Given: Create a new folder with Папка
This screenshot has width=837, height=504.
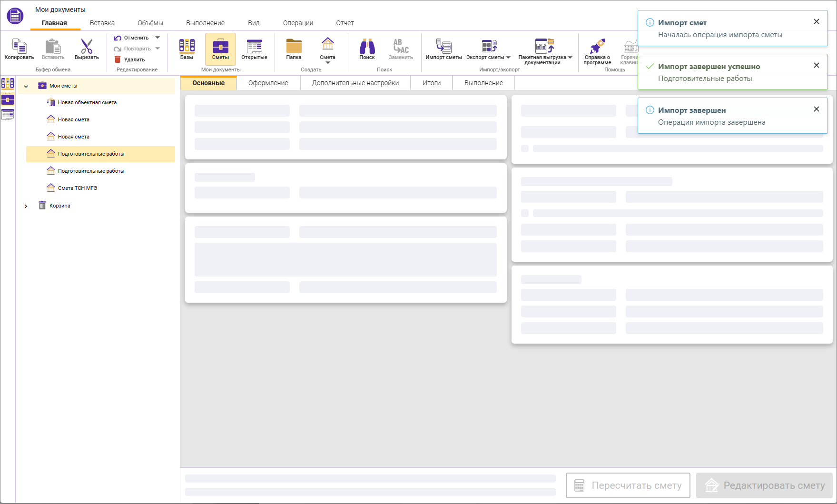Looking at the screenshot, I should (x=294, y=47).
